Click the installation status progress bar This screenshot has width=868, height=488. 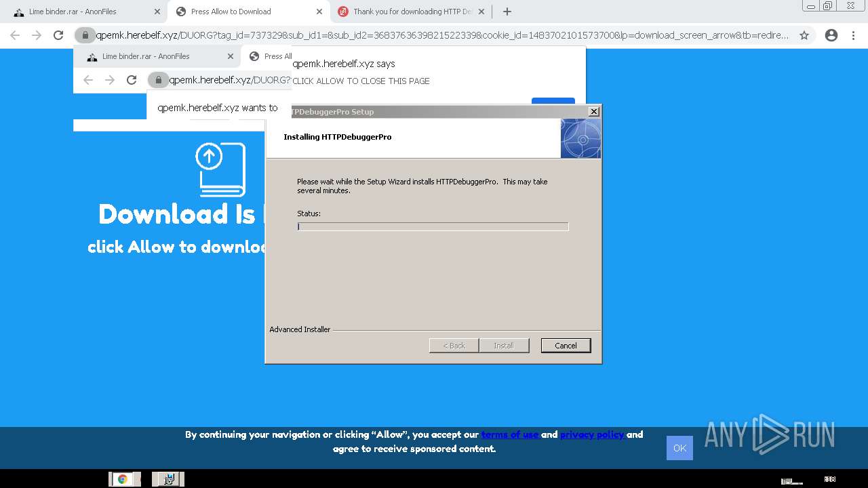click(x=433, y=226)
